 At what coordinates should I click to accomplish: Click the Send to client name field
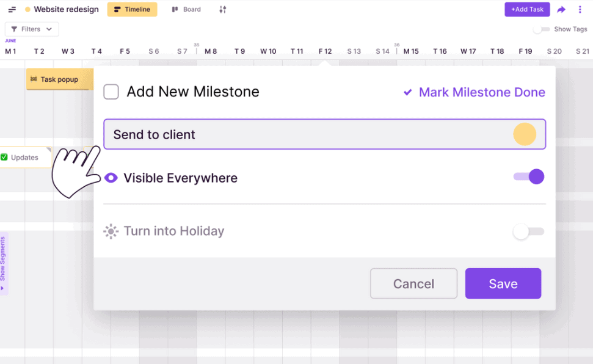pos(305,134)
